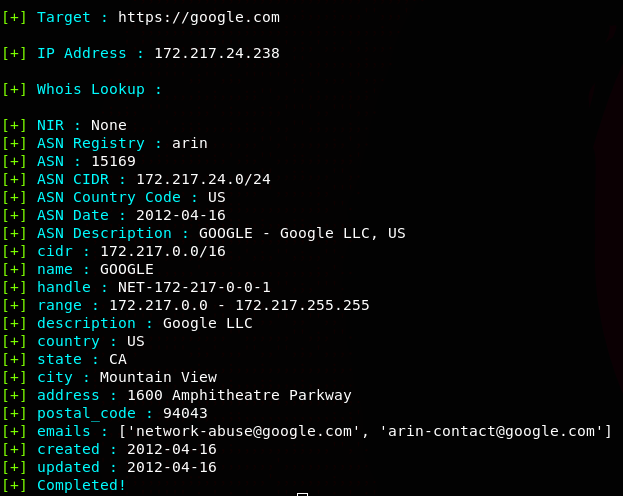Click the city Mountain View value

158,377
